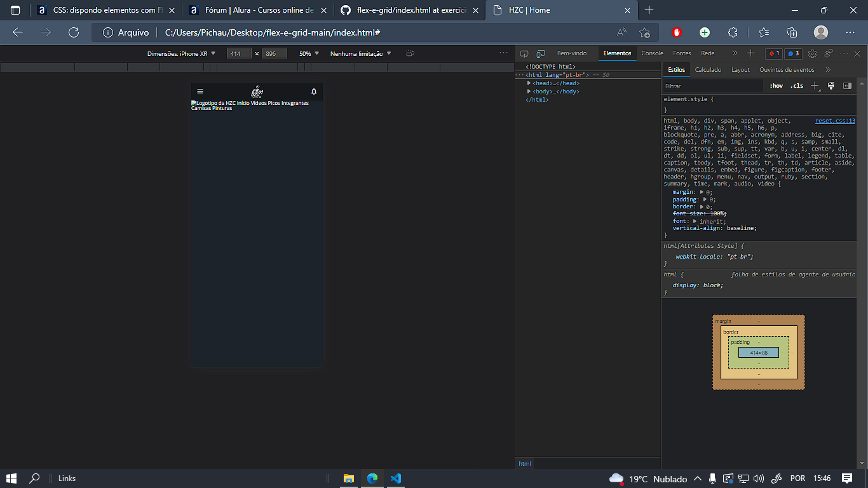Switch to Ouvintes de eventos sub-tab
The width and height of the screenshot is (868, 488).
[787, 70]
